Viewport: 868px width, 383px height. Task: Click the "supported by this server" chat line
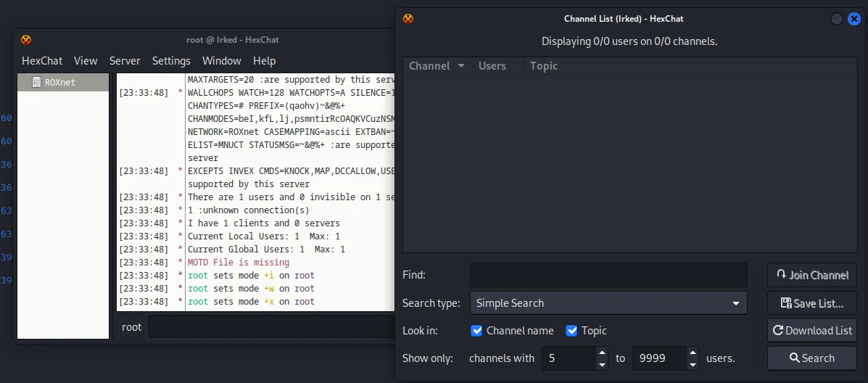click(x=249, y=184)
